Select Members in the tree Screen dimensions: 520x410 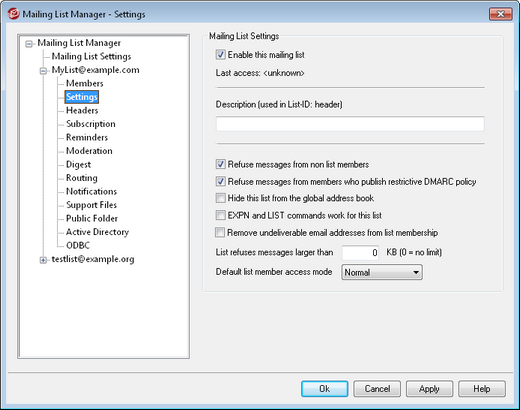[85, 83]
